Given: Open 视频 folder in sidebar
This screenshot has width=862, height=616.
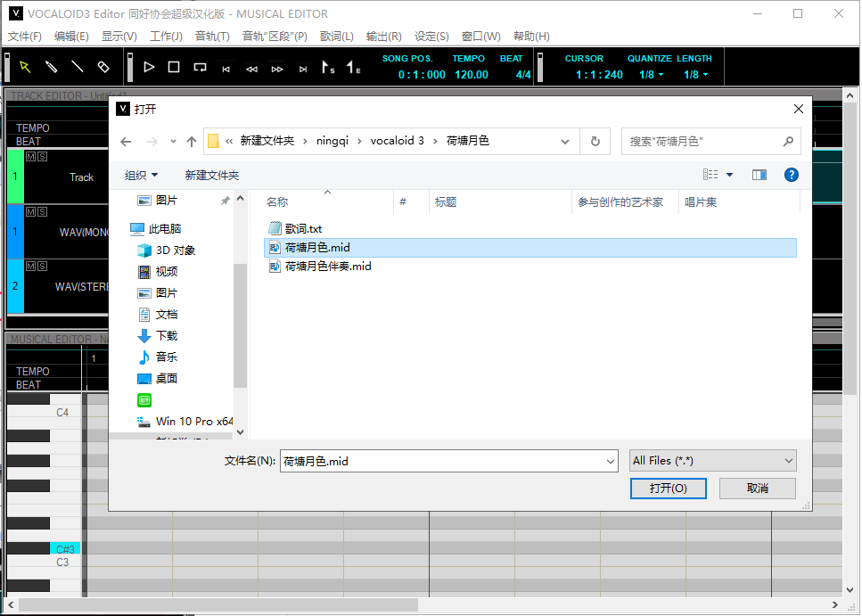Looking at the screenshot, I should pos(158,272).
